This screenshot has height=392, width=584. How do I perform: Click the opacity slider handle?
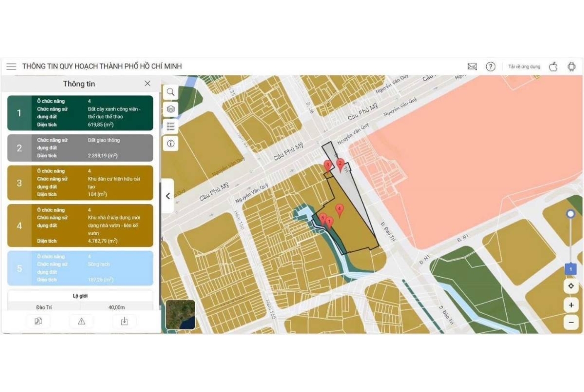pos(571,214)
